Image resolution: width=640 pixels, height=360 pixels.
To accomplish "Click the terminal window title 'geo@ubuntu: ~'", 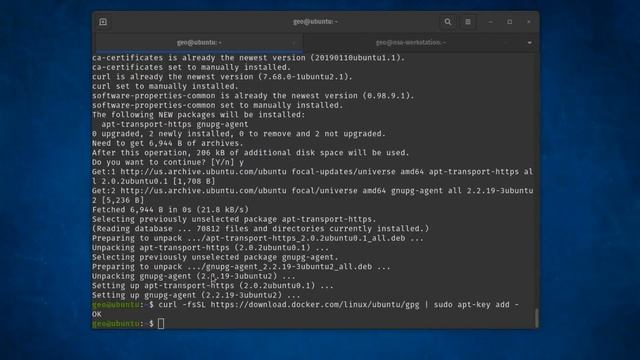I will [316, 22].
